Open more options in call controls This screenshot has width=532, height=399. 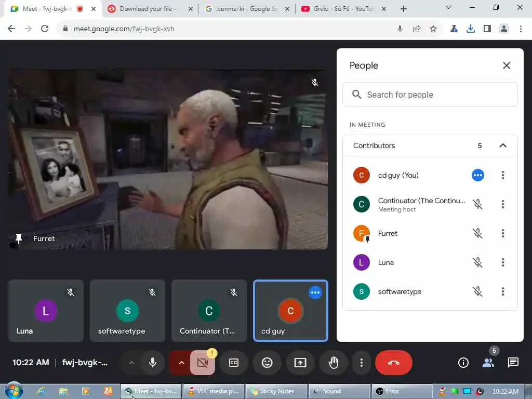pyautogui.click(x=362, y=363)
